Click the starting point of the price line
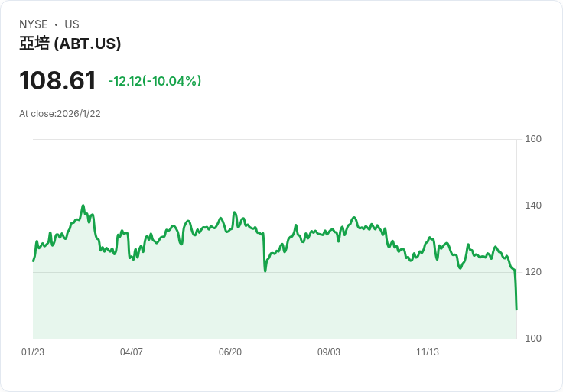Viewport: 563px width, 392px height. (x=34, y=261)
